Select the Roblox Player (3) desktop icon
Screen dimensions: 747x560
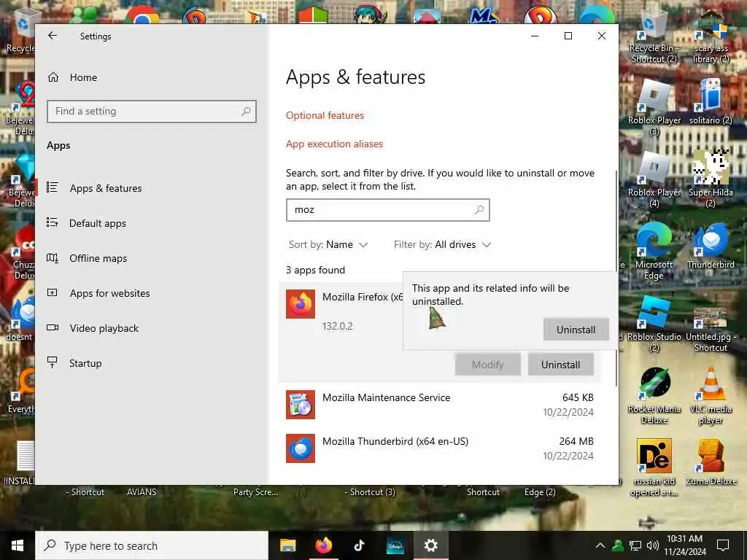[654, 108]
